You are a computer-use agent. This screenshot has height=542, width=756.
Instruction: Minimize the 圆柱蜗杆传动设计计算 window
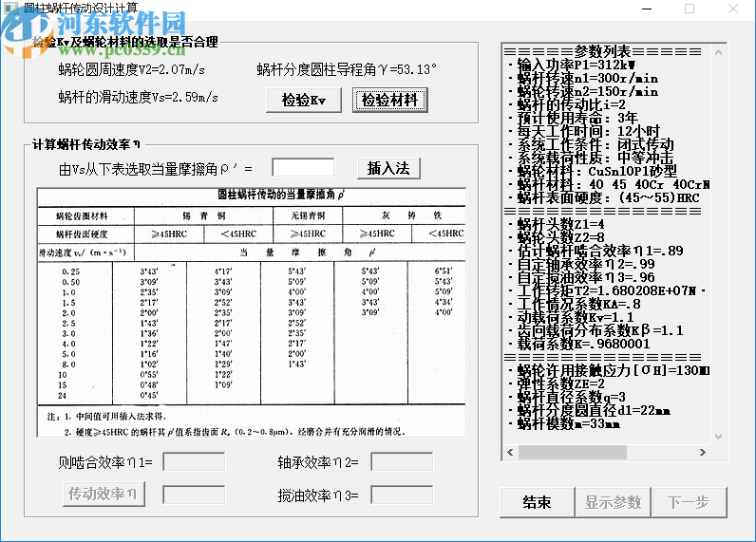click(x=647, y=9)
